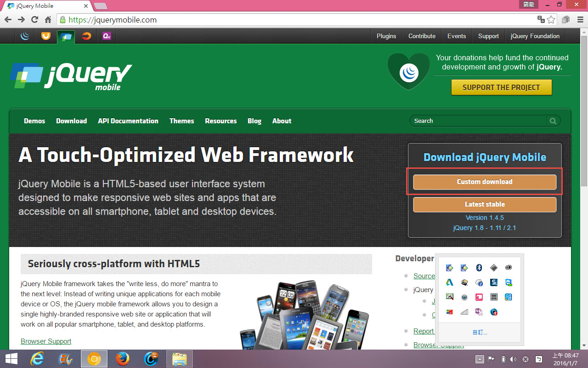This screenshot has height=368, width=588.
Task: Open the Windows Start button
Action: [x=11, y=359]
